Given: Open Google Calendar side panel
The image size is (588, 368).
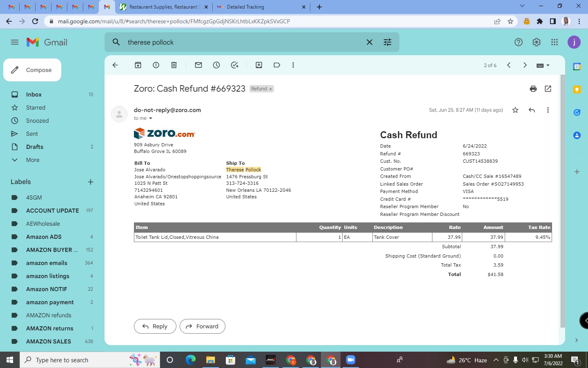Looking at the screenshot, I should pyautogui.click(x=577, y=67).
